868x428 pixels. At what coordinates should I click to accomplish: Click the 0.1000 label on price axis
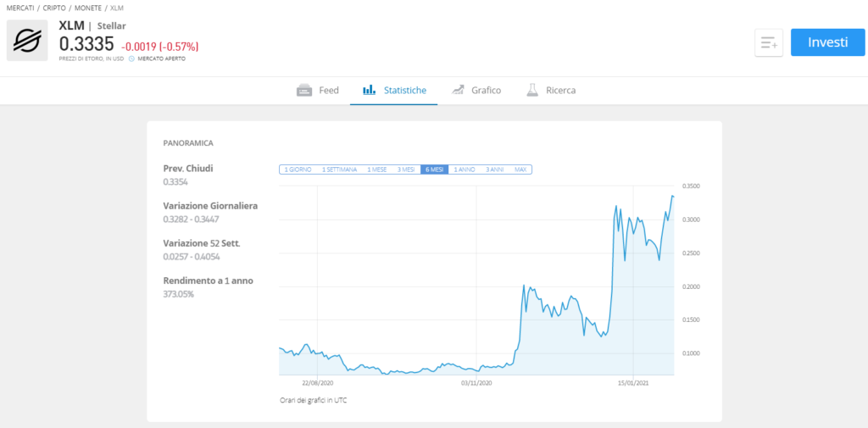(693, 353)
